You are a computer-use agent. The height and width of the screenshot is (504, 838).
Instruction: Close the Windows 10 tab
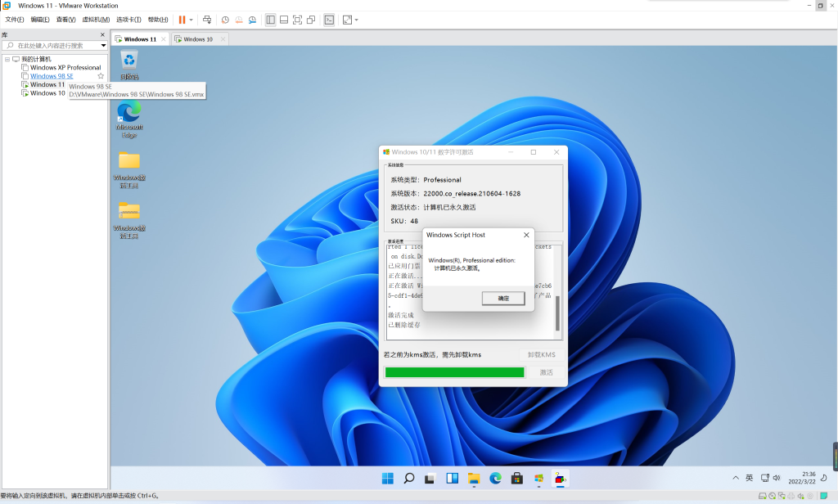point(223,39)
